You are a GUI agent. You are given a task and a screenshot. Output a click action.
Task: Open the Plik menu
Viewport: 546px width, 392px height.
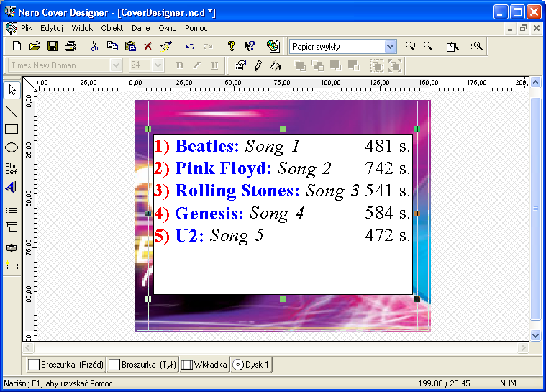tap(27, 28)
